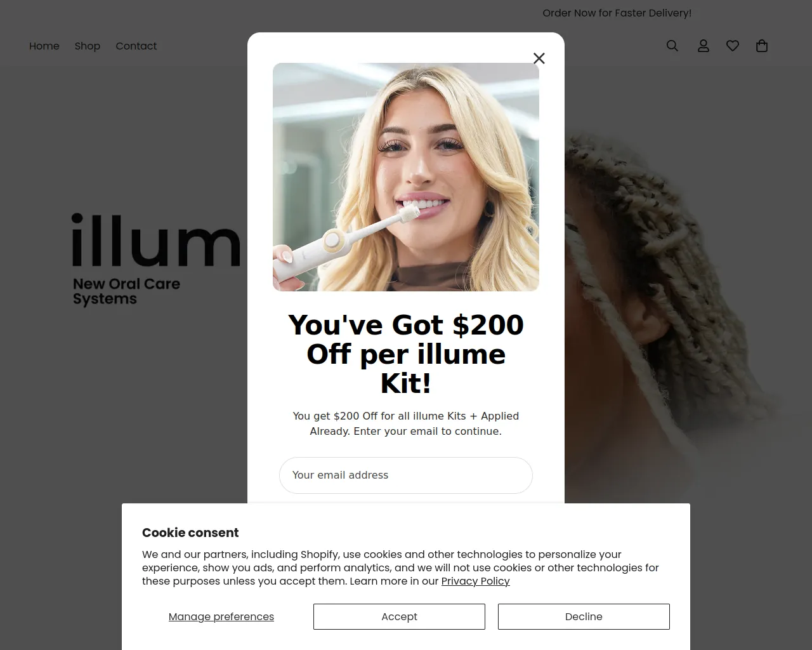Focus the Your email address field

(406, 475)
